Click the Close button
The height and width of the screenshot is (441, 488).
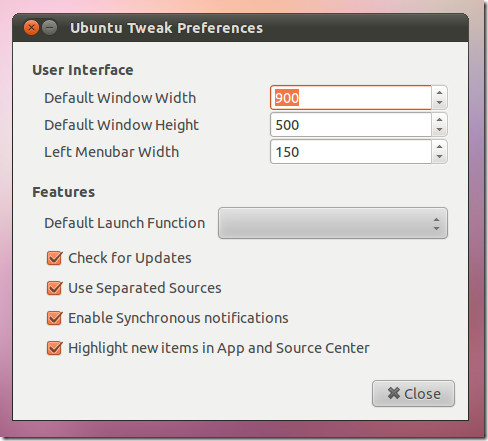click(x=413, y=394)
